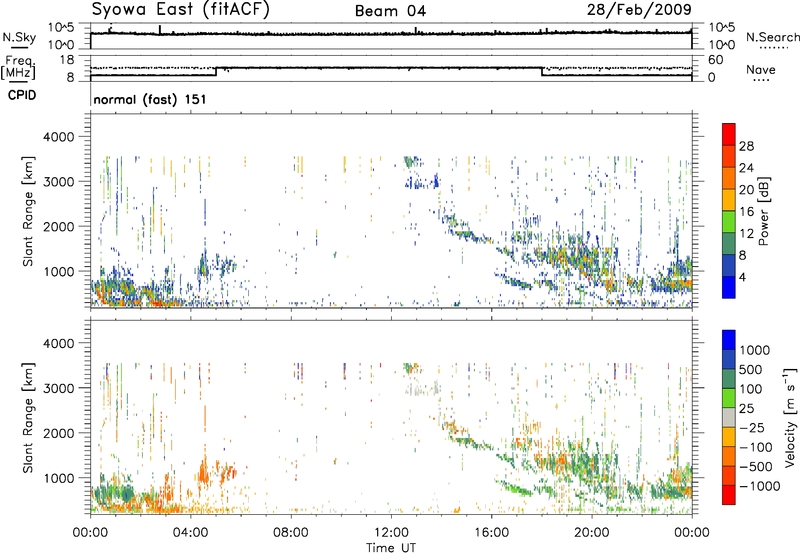800x554 pixels.
Task: Click the '12:00' time tick label
Action: point(391,533)
